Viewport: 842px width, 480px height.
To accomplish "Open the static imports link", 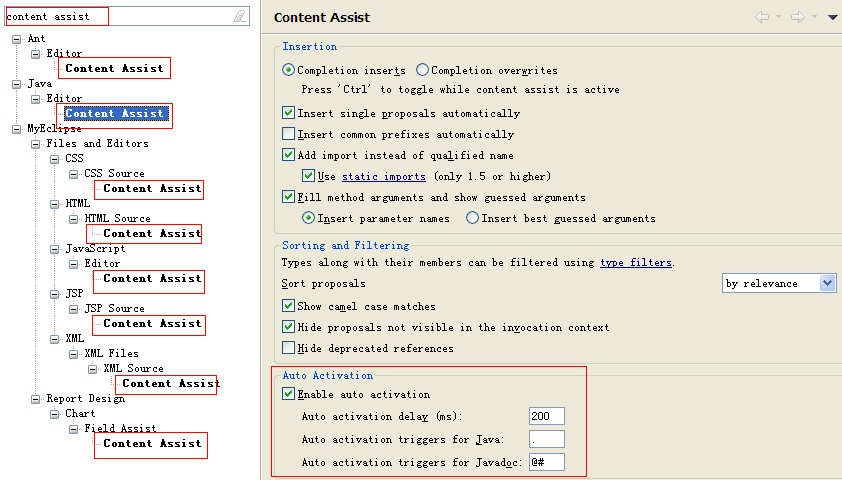I will coord(383,177).
